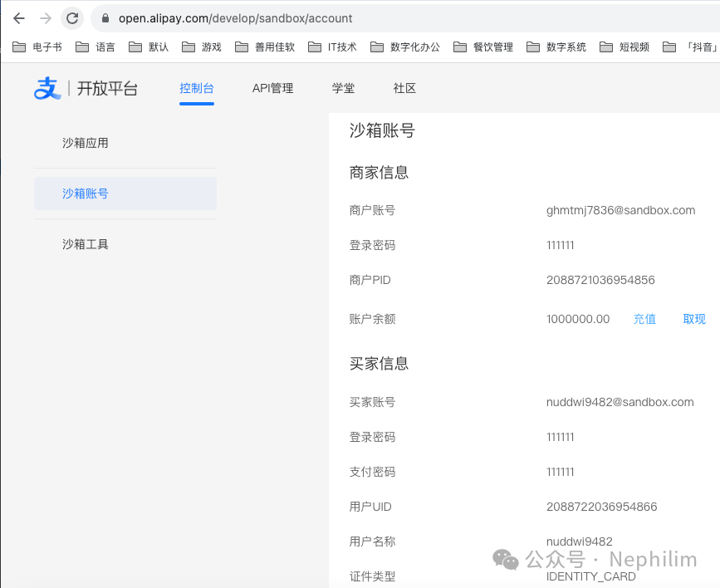
Task: Click the 买家信息 section heading
Action: (x=379, y=364)
